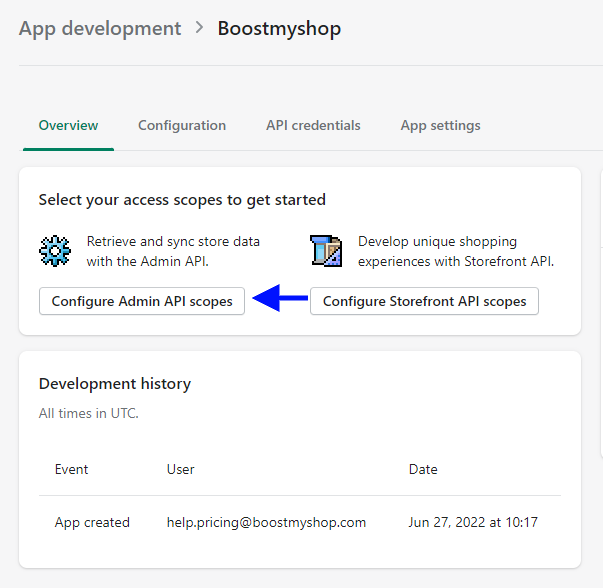Image resolution: width=603 pixels, height=588 pixels.
Task: Click the breadcrumb chevron separator
Action: point(199,28)
